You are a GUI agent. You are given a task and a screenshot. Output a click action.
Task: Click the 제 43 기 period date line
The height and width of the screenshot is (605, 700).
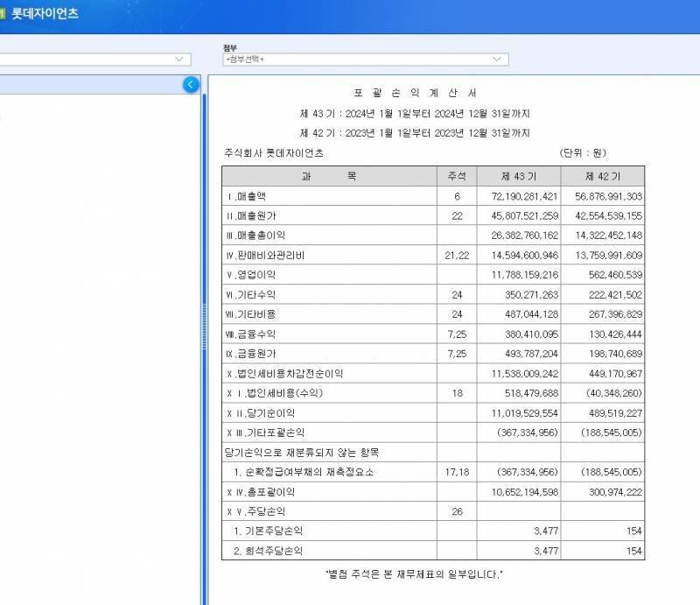pos(415,114)
